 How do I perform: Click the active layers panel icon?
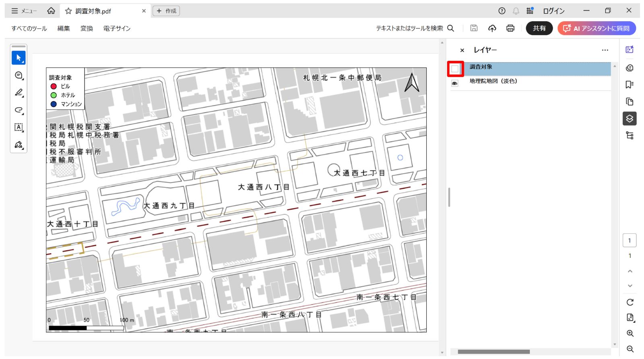click(x=630, y=118)
